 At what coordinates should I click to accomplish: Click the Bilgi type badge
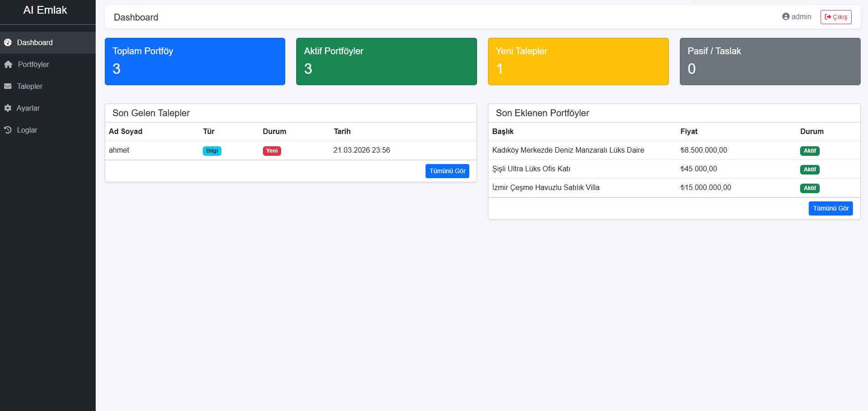[212, 151]
